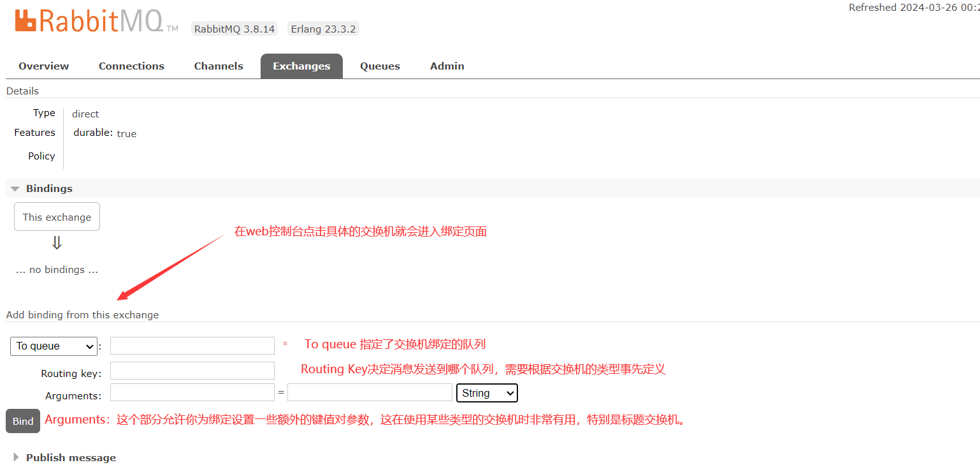Click the Features label
This screenshot has width=980, height=472.
[34, 133]
